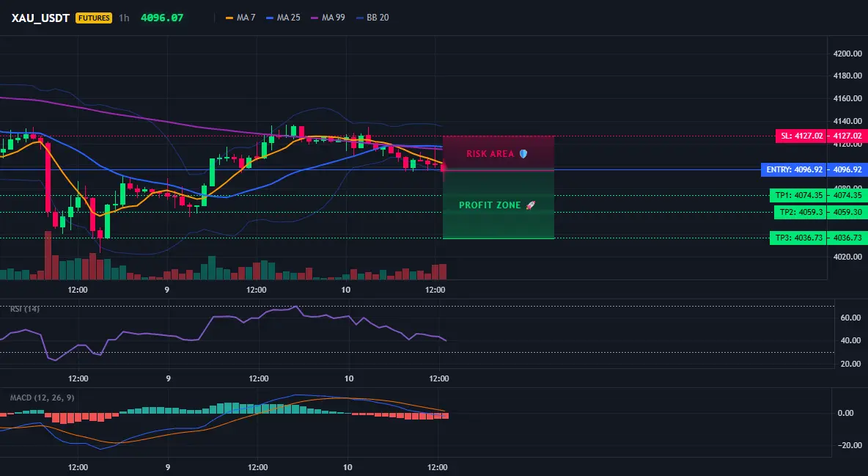Click the XAU_USDT symbol name
This screenshot has height=476, width=868.
tap(40, 18)
